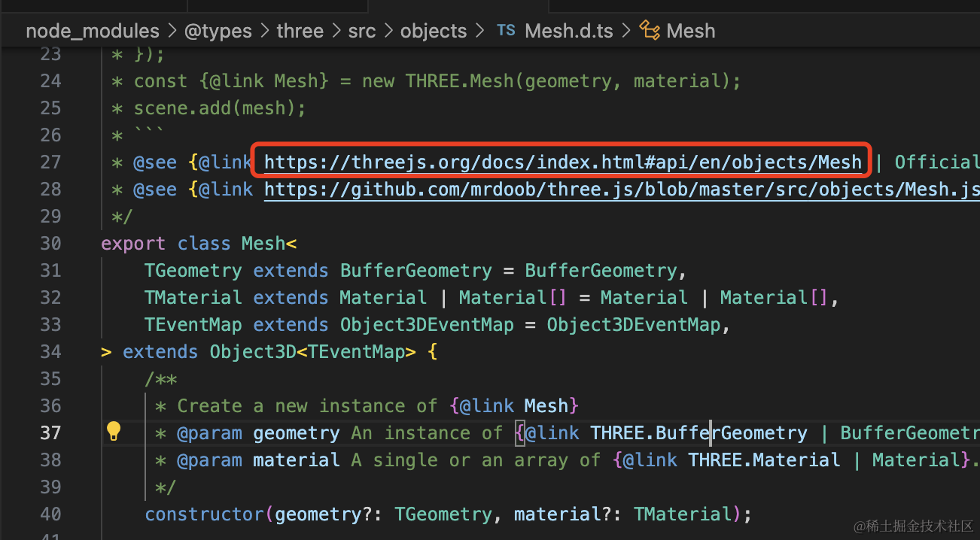Screen dimensions: 980x540
Task: Click the TS file icon in breadcrumb
Action: tap(506, 31)
